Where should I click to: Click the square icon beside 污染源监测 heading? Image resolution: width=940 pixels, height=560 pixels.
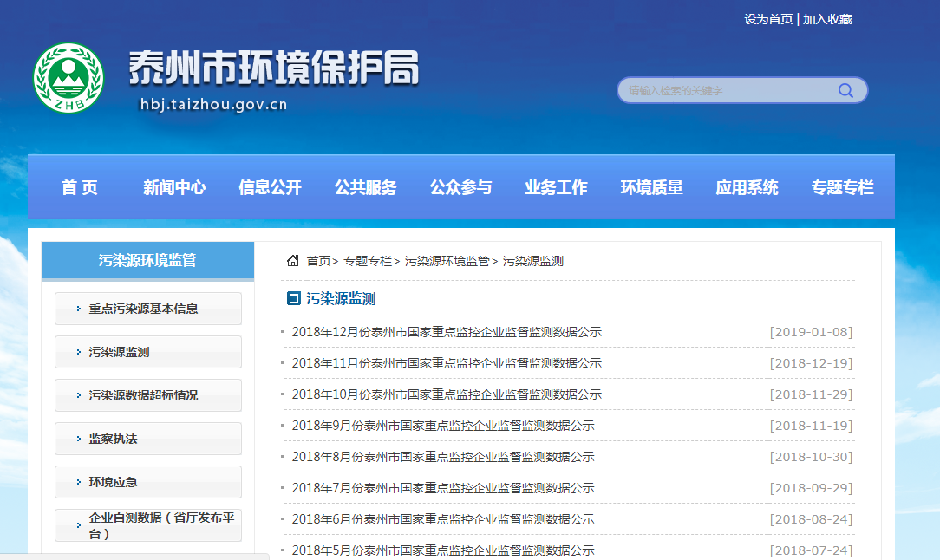point(294,299)
